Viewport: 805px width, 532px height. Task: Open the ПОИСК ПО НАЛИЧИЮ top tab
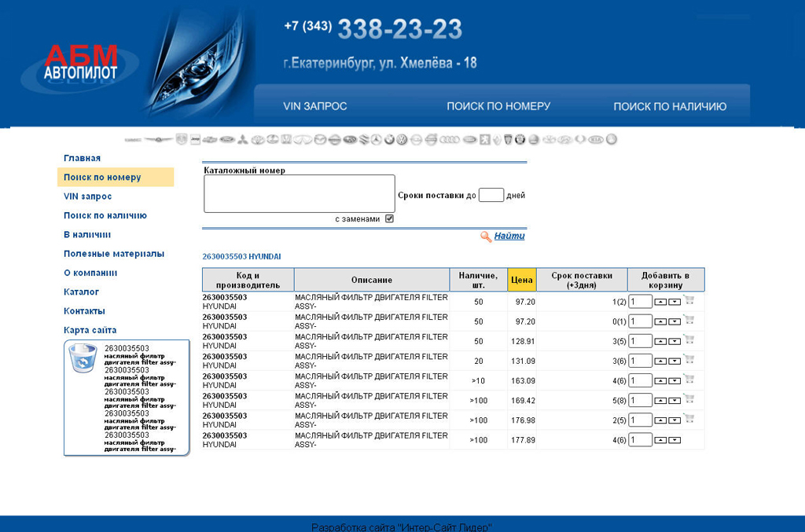pyautogui.click(x=670, y=106)
